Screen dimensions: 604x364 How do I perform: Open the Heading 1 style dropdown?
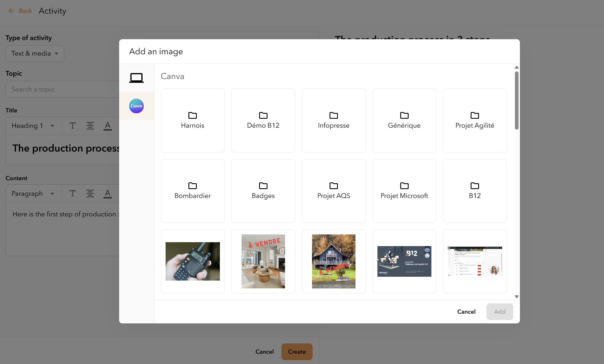[33, 126]
